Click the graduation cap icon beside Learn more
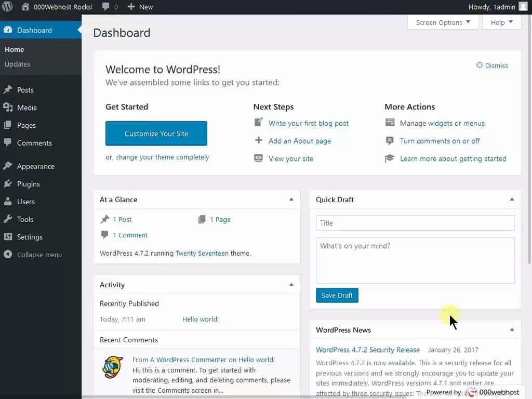532x399 pixels. (x=390, y=158)
